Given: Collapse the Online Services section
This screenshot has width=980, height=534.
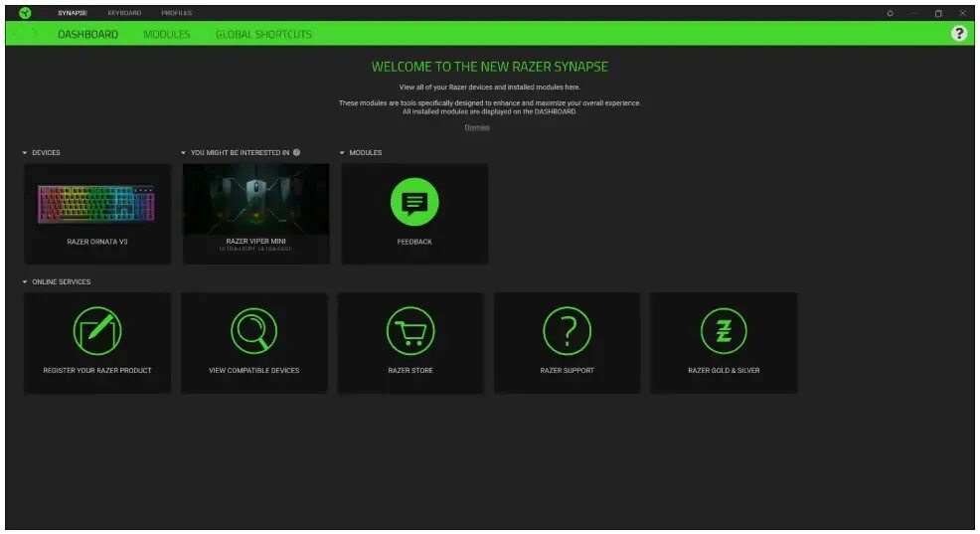Looking at the screenshot, I should click(25, 282).
